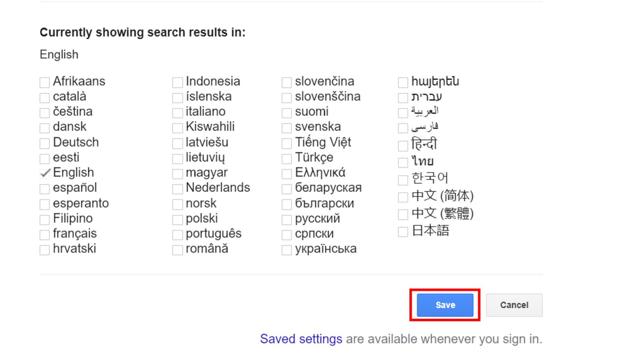Tick the 한국어 language checkbox

click(403, 180)
